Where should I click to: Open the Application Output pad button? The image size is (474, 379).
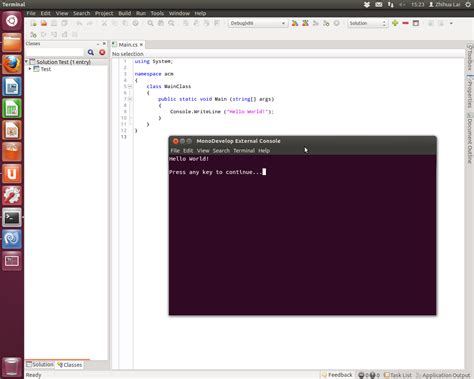(x=443, y=375)
